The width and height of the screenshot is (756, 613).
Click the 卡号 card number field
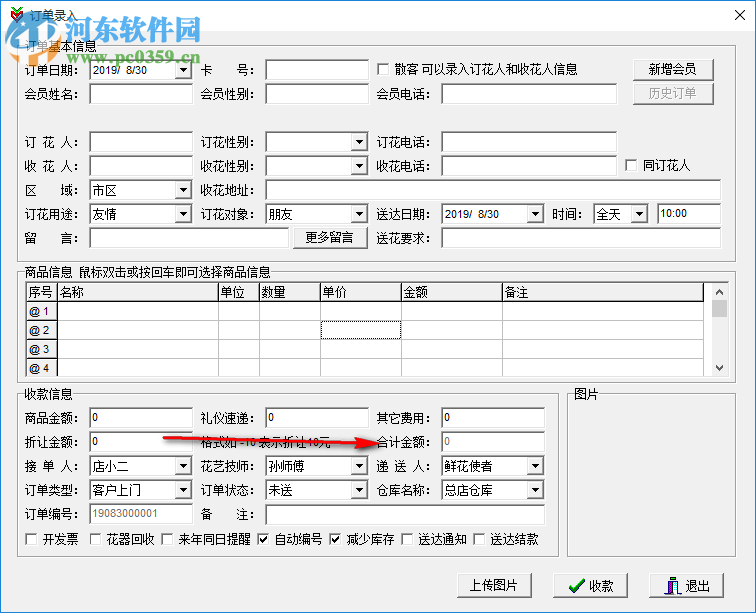tap(317, 70)
